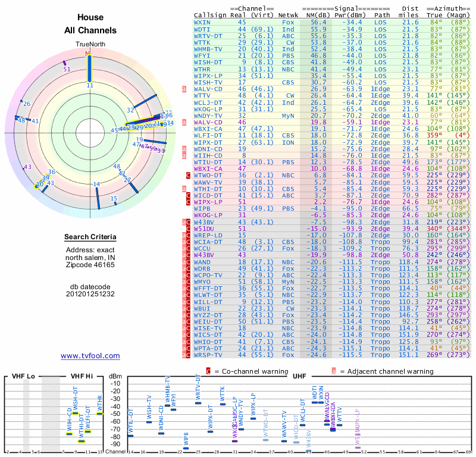476x457 pixels.
Task: Click the pink adjacent channel warning legend icon
Action: point(334,371)
